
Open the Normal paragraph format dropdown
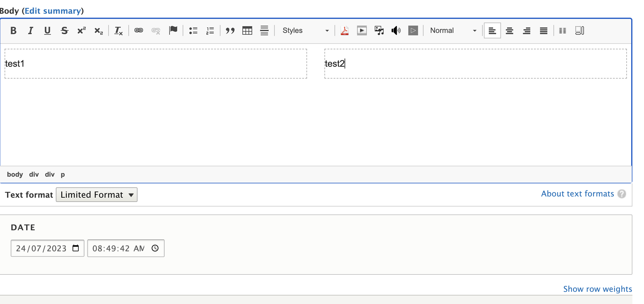coord(453,30)
